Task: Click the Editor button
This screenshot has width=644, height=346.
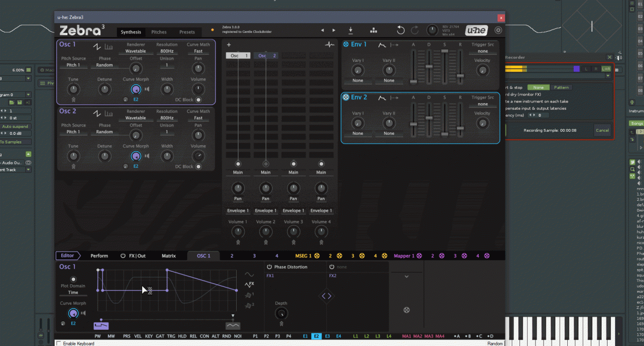Action: [68, 256]
